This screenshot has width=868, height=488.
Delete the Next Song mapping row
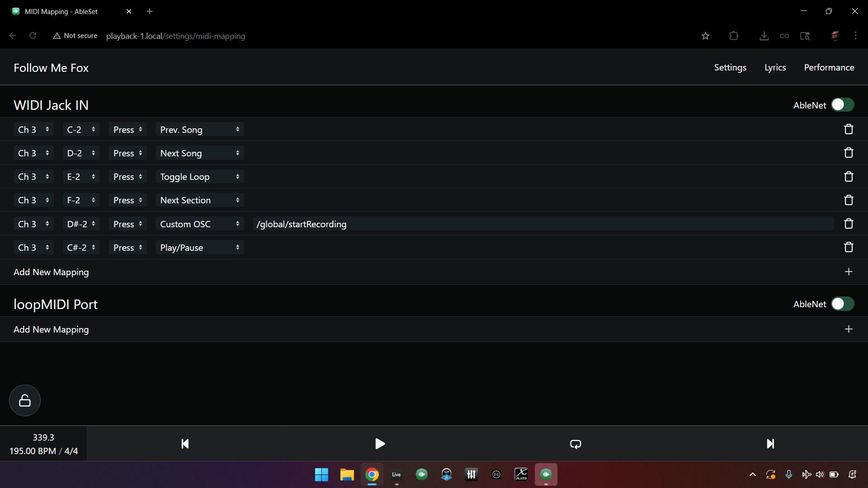coord(849,153)
